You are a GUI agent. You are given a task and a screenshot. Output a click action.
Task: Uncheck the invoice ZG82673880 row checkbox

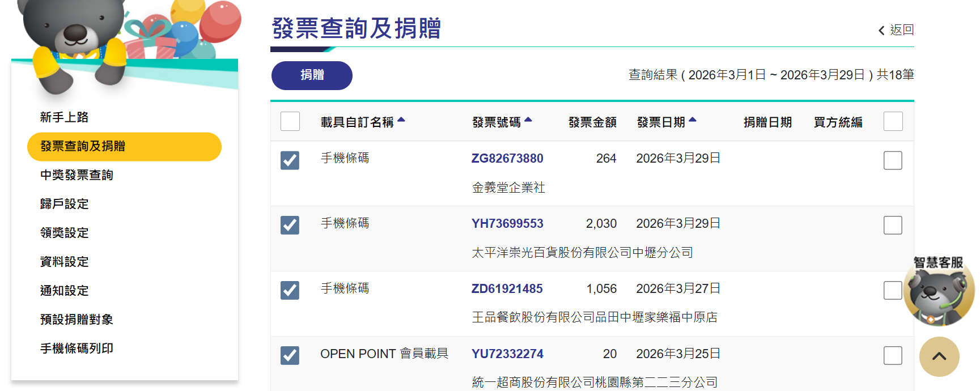click(x=290, y=160)
